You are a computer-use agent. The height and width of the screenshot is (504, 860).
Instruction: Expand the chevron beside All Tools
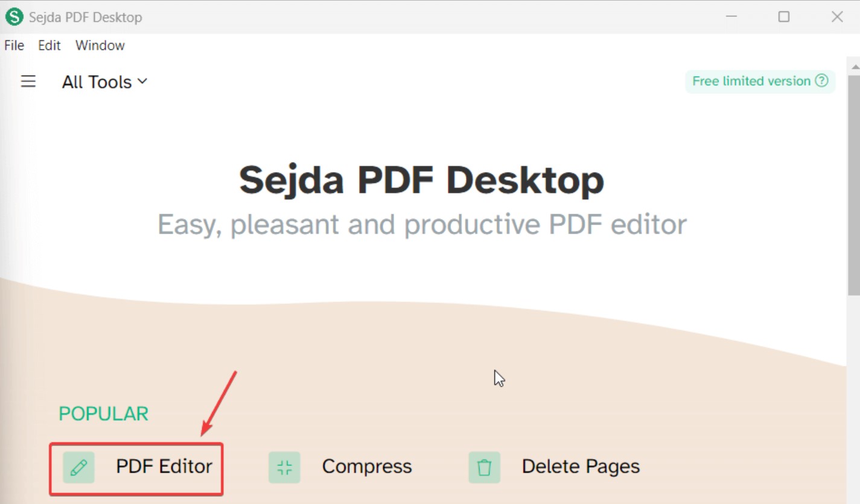click(142, 81)
